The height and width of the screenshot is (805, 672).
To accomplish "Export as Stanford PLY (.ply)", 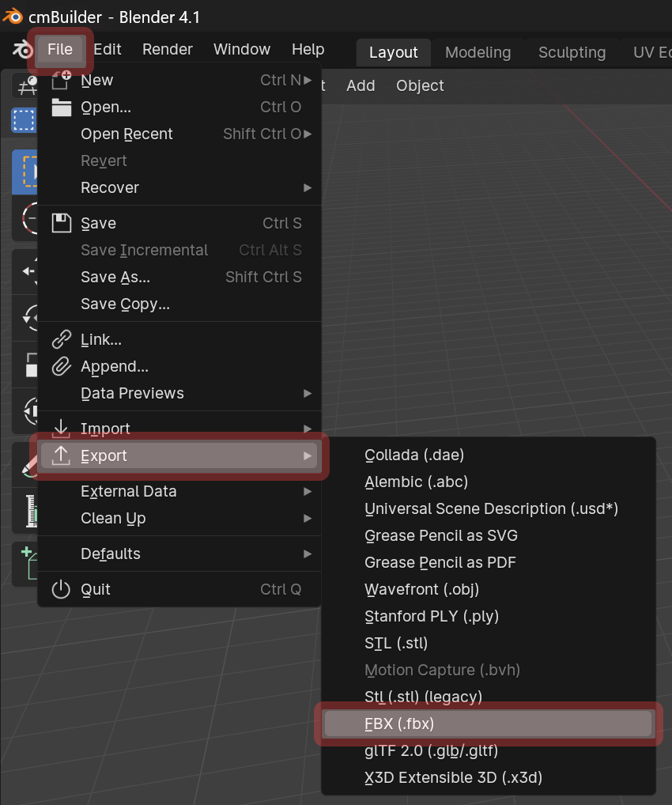I will coord(489,617).
